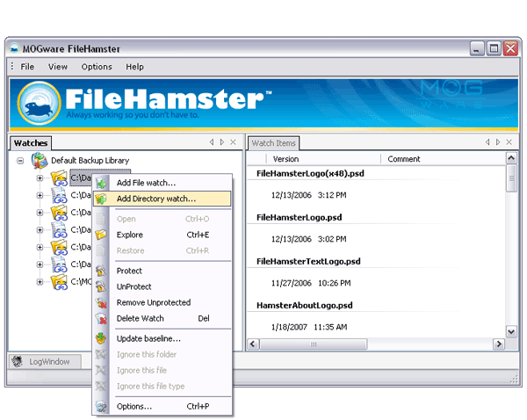The width and height of the screenshot is (527, 420).
Task: Close the Watch Items panel
Action: click(x=509, y=142)
